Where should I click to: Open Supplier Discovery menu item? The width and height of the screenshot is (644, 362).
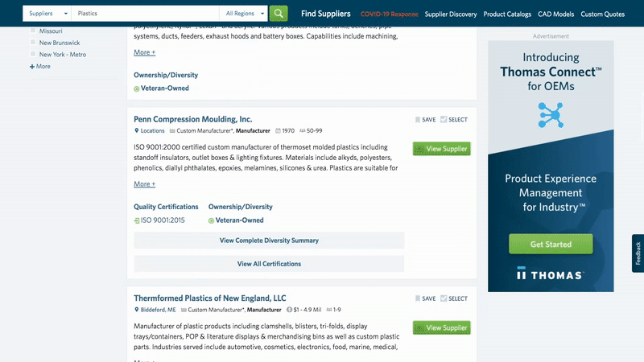pos(453,14)
